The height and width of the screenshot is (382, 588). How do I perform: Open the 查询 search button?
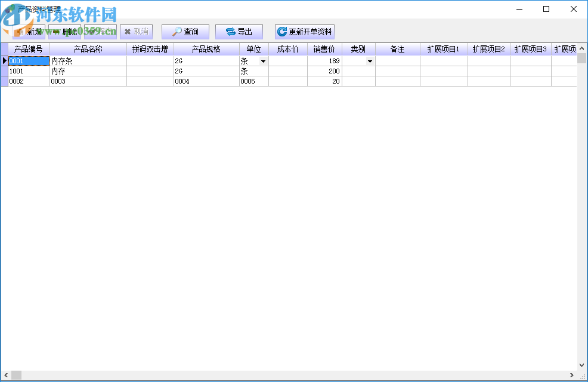pyautogui.click(x=185, y=32)
